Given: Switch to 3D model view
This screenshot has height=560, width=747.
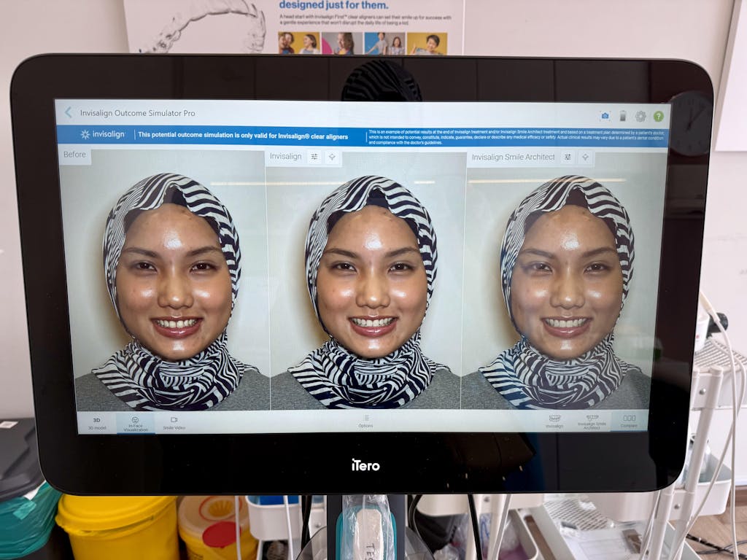Looking at the screenshot, I should tap(96, 423).
